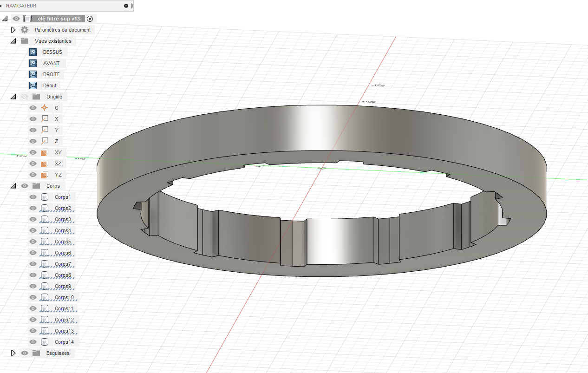Toggle visibility of the Z axis
This screenshot has width=588, height=373.
click(33, 141)
